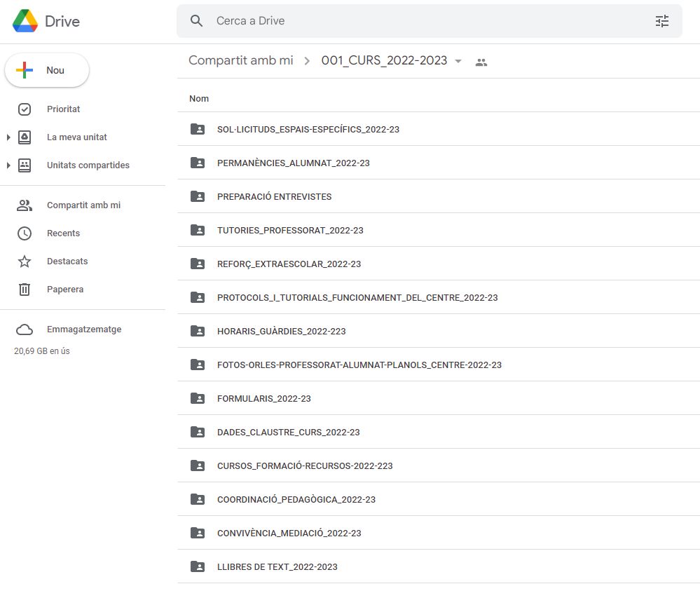
Task: Select the HORARIS_GUÀRDIES_2022-223 folder
Action: click(x=281, y=331)
